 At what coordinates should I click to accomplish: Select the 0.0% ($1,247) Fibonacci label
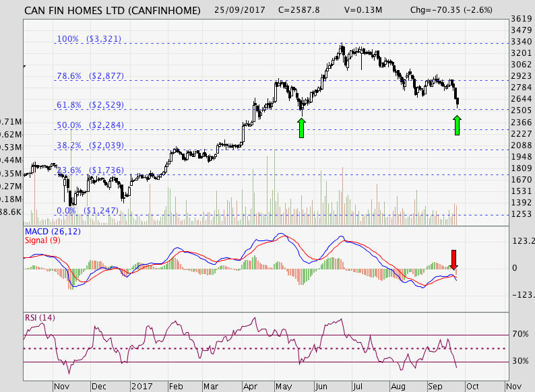(x=88, y=211)
